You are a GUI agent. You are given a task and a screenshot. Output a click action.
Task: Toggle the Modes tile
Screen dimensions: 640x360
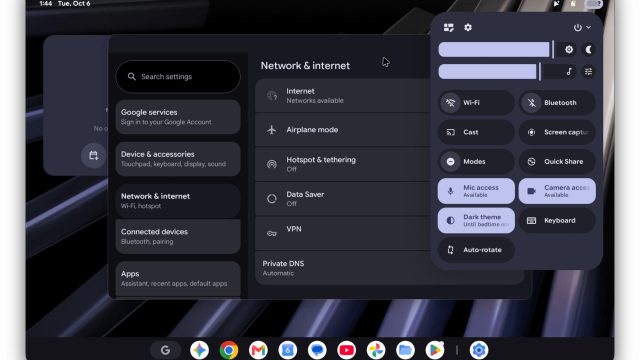click(476, 162)
